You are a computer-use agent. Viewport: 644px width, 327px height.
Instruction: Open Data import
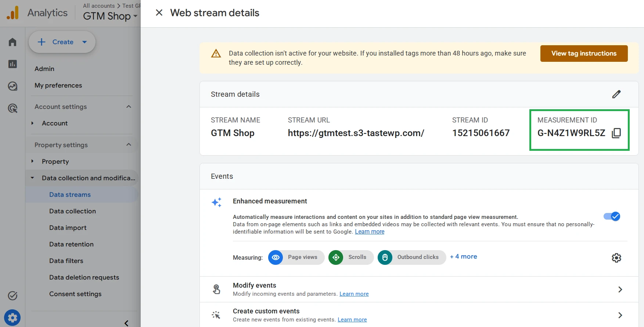tap(68, 228)
